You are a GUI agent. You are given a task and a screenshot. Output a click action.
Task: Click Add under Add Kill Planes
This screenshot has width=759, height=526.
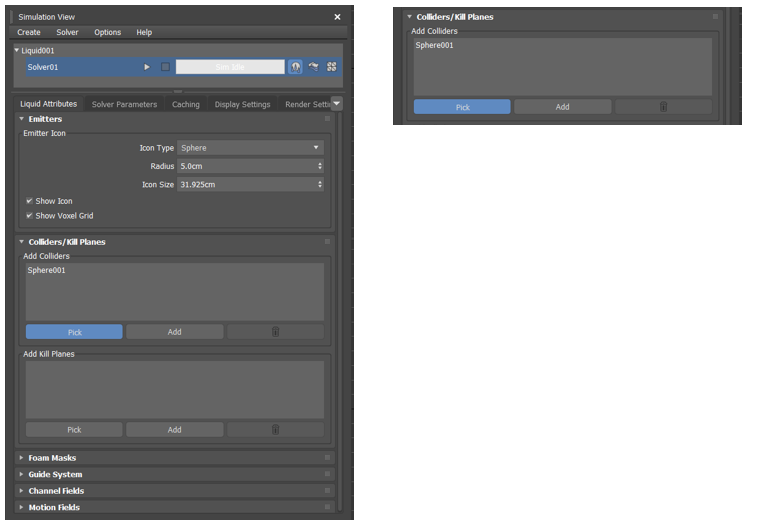pos(175,430)
